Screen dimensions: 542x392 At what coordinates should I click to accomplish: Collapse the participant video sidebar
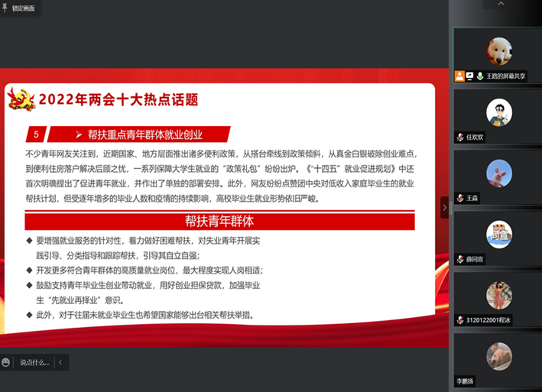pyautogui.click(x=445, y=208)
